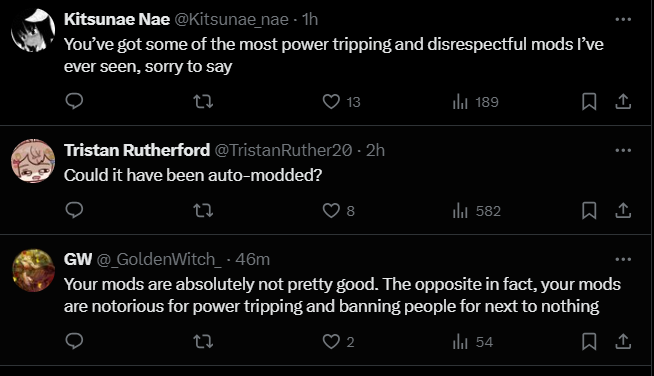Open more options on GW's tweet

623,259
